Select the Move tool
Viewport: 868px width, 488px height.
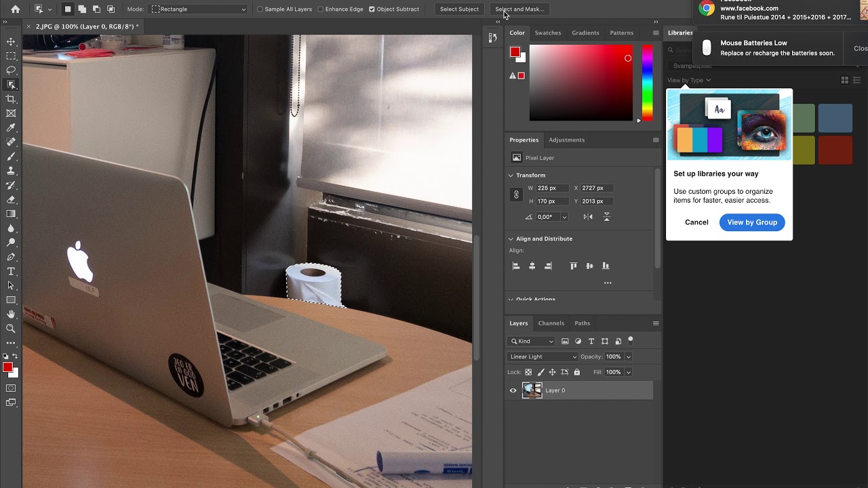[x=11, y=42]
